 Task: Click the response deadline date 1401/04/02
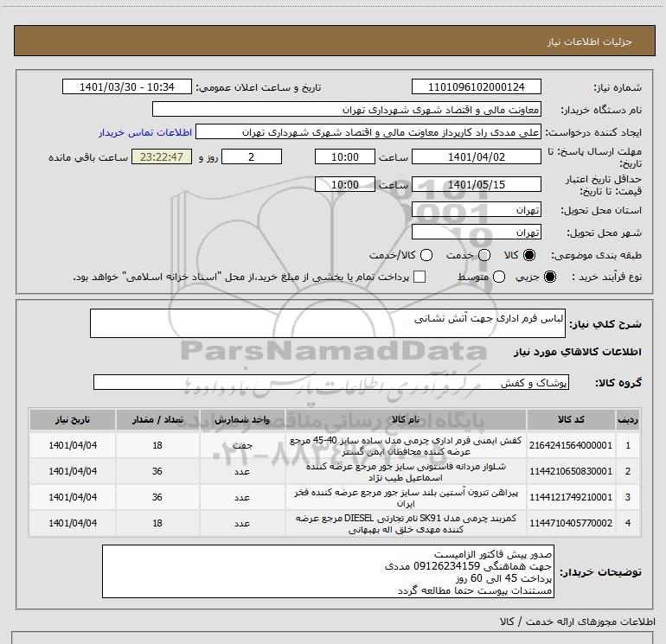tap(476, 157)
